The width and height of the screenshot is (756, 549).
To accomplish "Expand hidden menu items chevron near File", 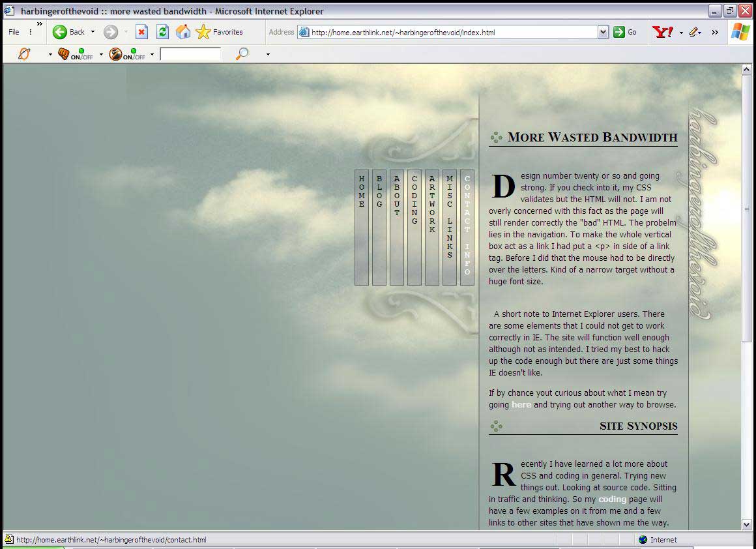I will click(x=40, y=23).
